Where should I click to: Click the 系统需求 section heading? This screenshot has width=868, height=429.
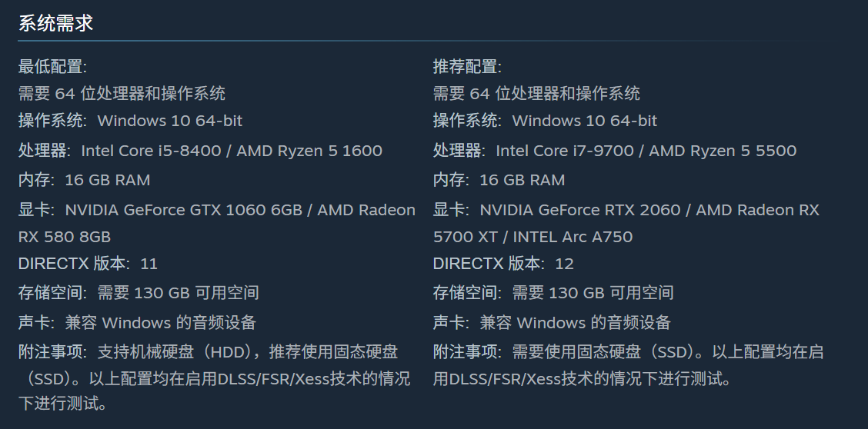click(x=55, y=23)
